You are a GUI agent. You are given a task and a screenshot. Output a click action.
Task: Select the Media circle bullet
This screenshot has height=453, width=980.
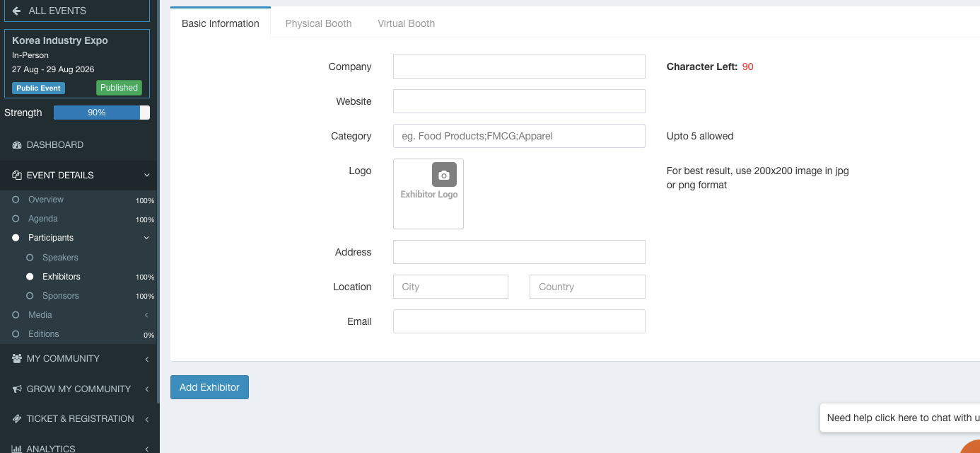[16, 315]
